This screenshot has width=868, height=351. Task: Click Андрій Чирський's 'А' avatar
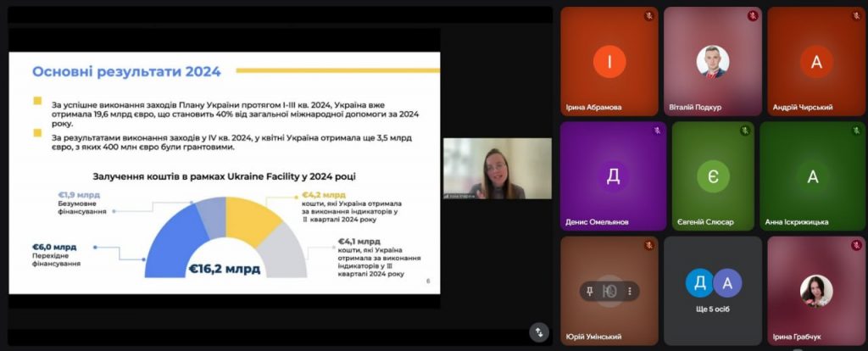point(816,61)
